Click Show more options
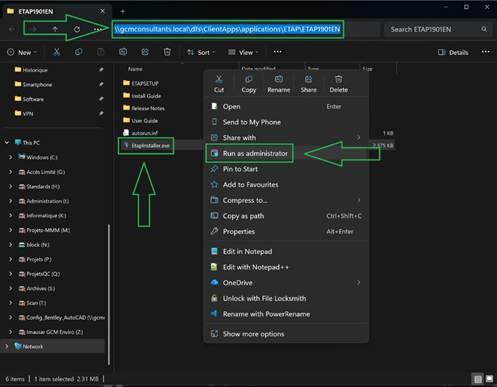The width and height of the screenshot is (497, 387). pyautogui.click(x=286, y=334)
